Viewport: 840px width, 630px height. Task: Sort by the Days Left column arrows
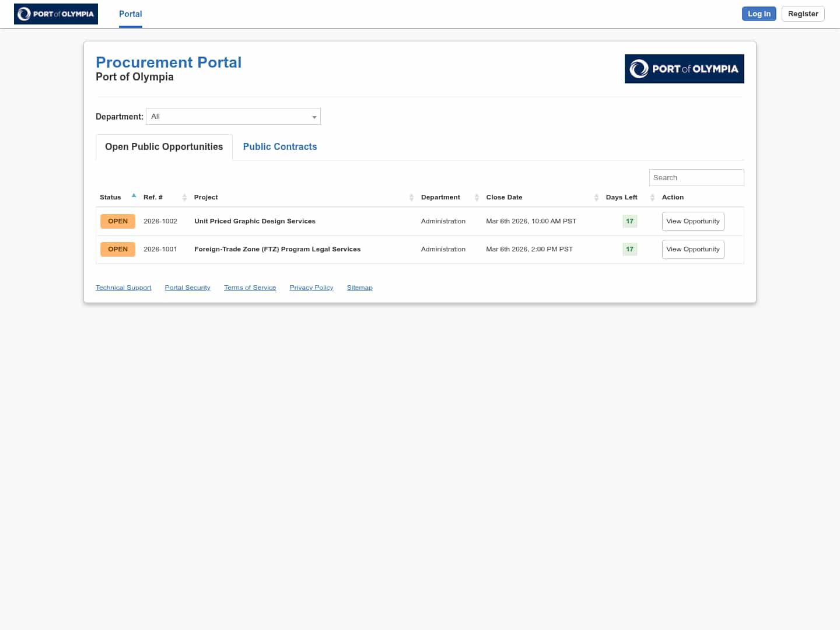[652, 197]
